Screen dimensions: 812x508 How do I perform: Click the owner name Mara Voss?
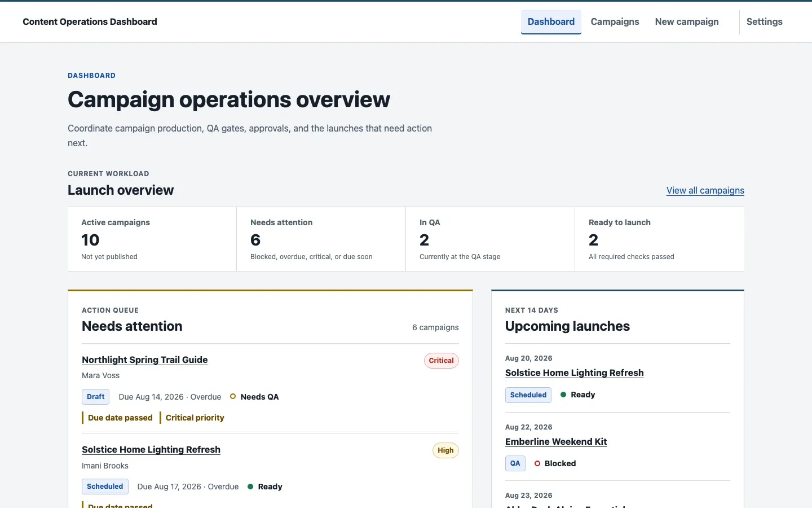click(x=100, y=375)
